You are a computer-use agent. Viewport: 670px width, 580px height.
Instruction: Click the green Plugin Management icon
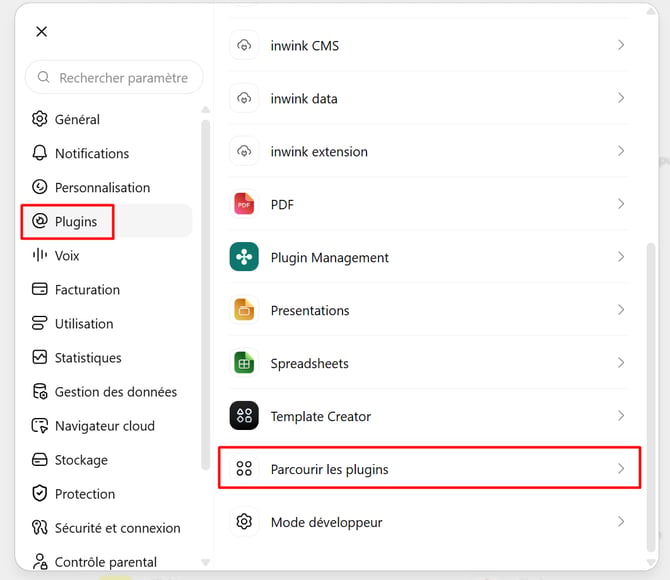244,257
